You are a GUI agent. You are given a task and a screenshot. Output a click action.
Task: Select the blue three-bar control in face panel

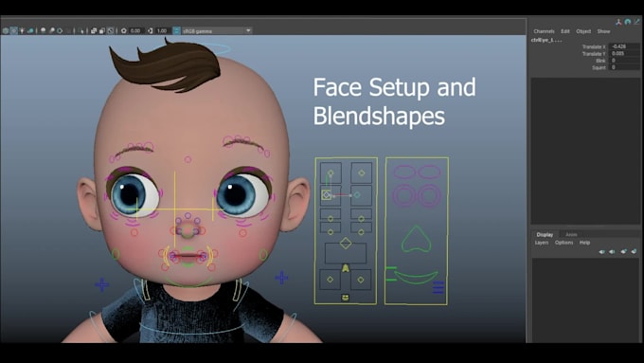tap(438, 287)
